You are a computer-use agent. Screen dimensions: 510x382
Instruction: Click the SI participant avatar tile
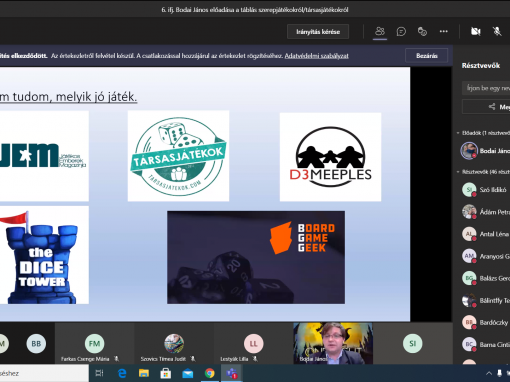coord(413,343)
